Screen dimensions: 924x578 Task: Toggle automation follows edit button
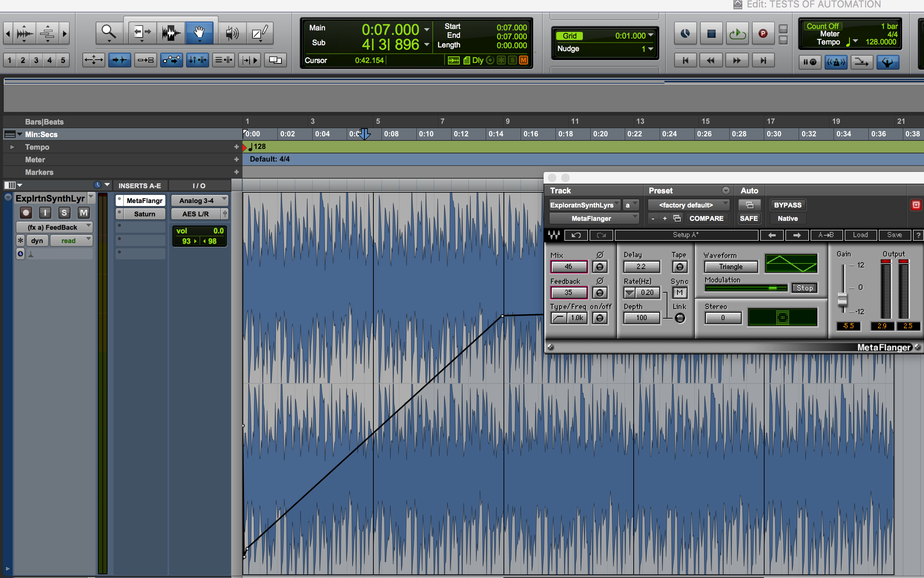[171, 60]
